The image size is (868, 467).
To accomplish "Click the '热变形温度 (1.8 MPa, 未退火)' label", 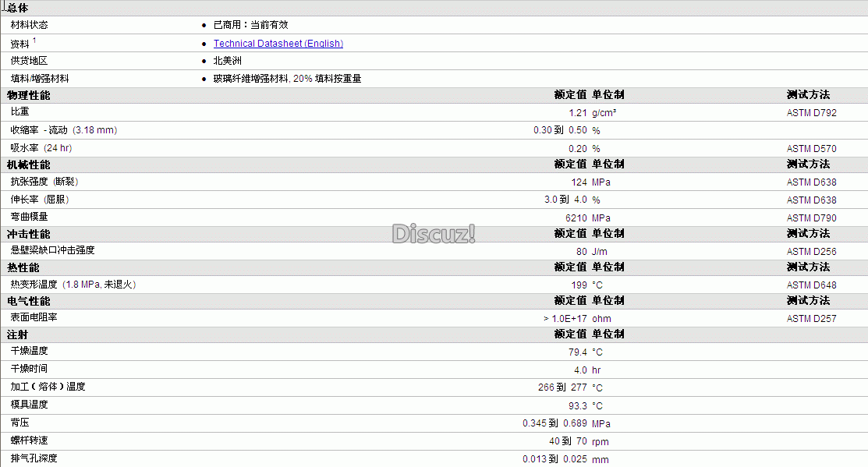I will pyautogui.click(x=73, y=285).
